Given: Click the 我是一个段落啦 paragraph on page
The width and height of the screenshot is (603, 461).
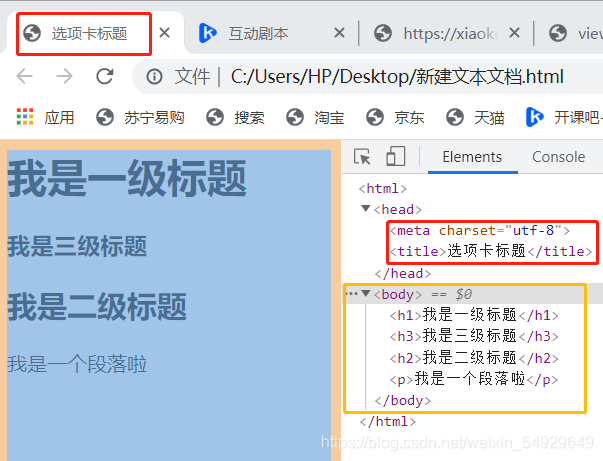Looking at the screenshot, I should [x=77, y=364].
